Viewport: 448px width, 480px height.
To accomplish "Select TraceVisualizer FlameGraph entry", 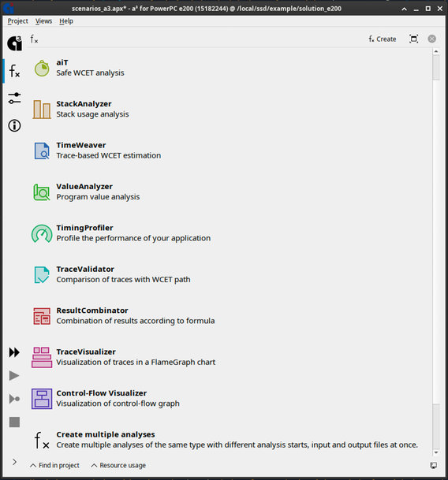I will tap(230, 357).
